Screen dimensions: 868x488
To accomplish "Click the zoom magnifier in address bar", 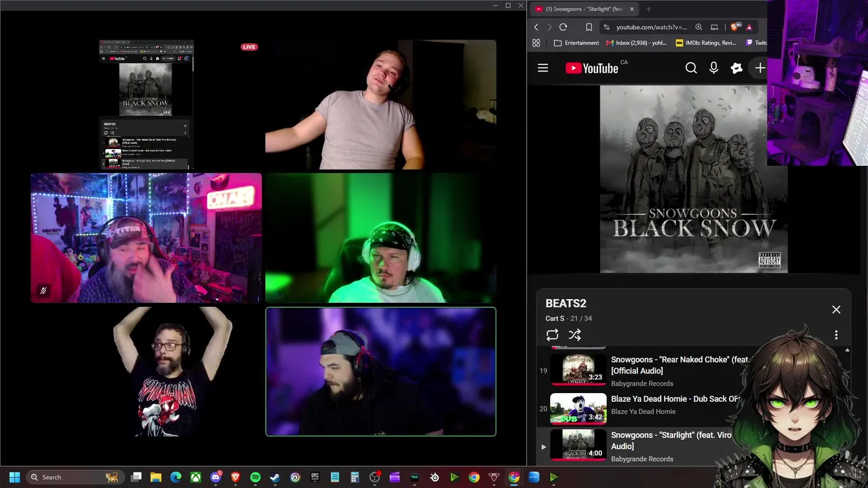I will tap(698, 27).
